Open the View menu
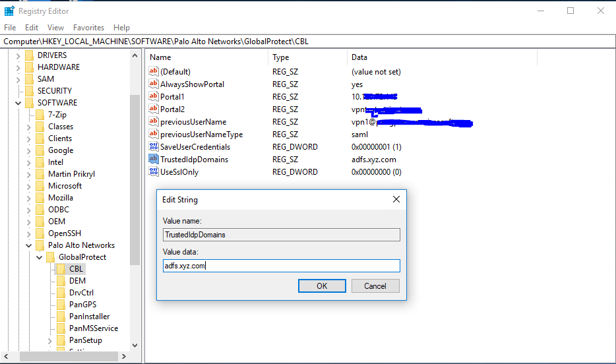Image resolution: width=616 pixels, height=364 pixels. coord(55,28)
